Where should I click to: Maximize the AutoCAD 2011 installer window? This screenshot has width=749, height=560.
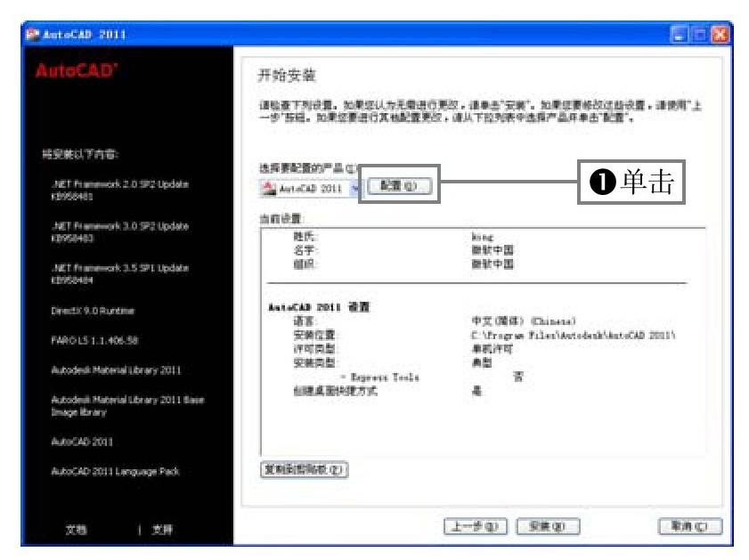(x=699, y=35)
